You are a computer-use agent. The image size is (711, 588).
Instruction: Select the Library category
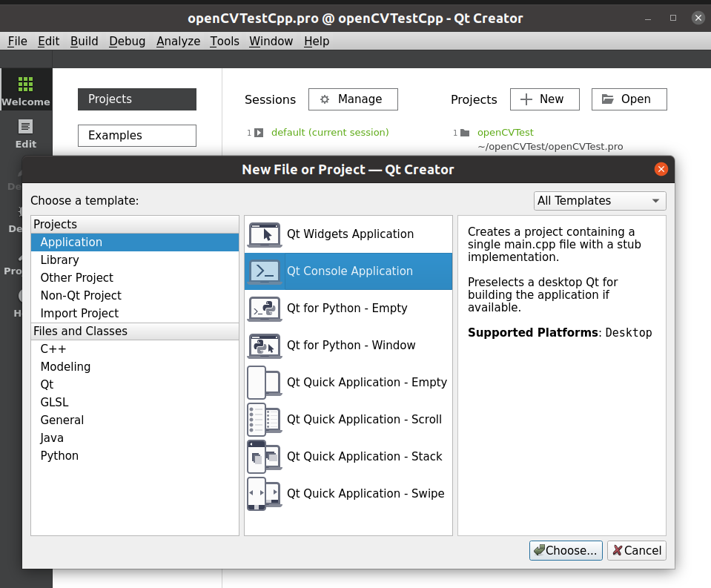[135, 260]
